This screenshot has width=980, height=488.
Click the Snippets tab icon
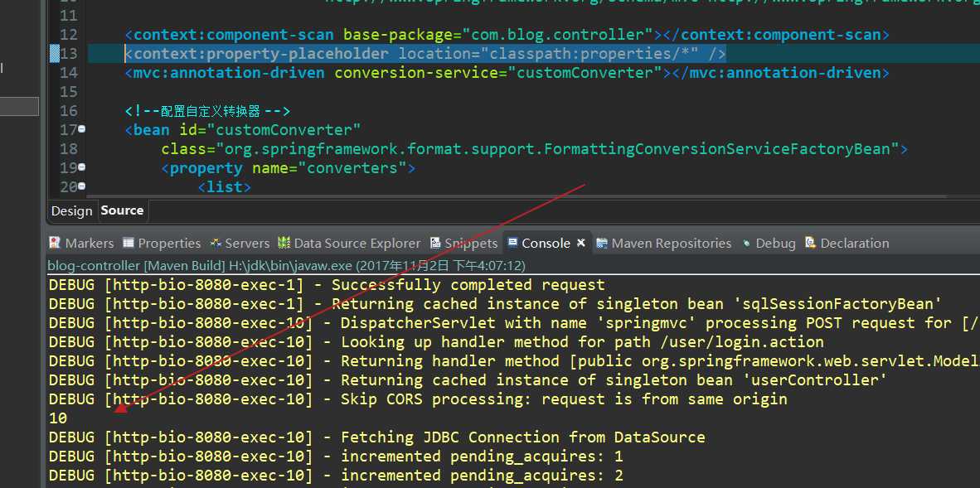435,243
